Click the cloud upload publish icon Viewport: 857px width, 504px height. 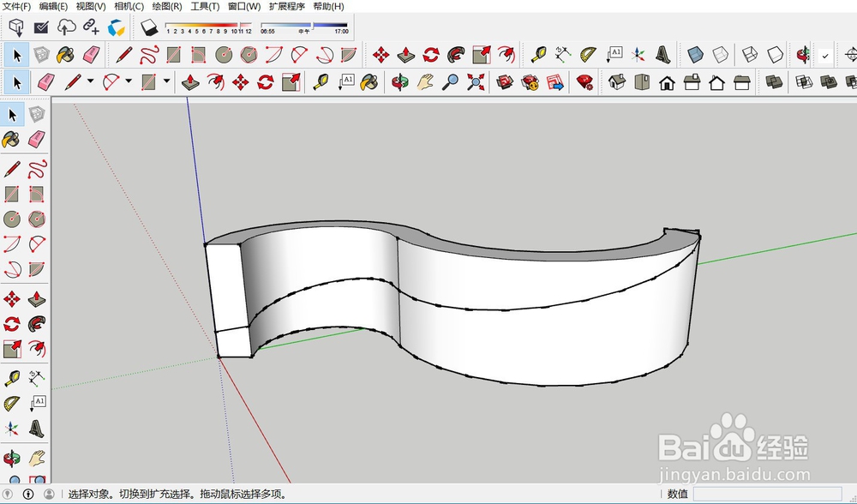(66, 27)
